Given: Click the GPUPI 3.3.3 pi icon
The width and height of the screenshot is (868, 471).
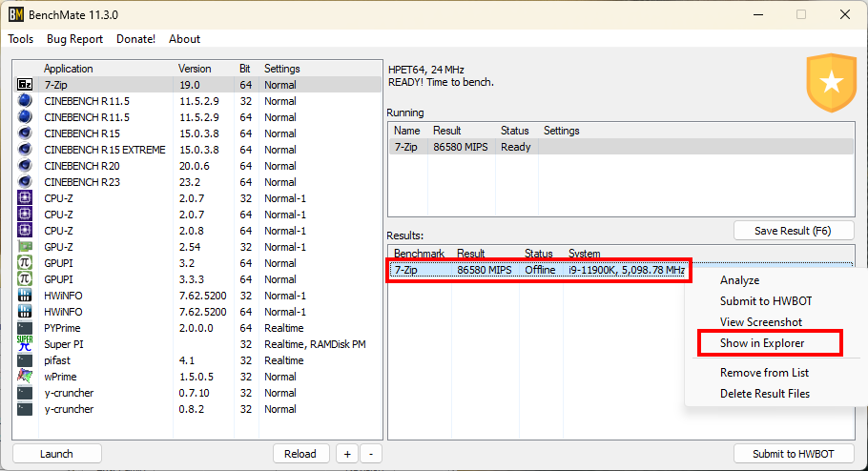Looking at the screenshot, I should 25,279.
